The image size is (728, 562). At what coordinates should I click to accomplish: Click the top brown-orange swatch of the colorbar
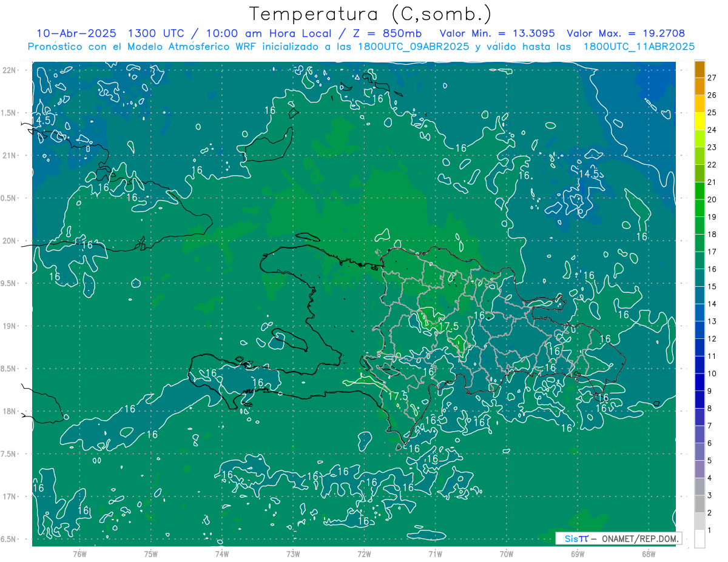699,69
